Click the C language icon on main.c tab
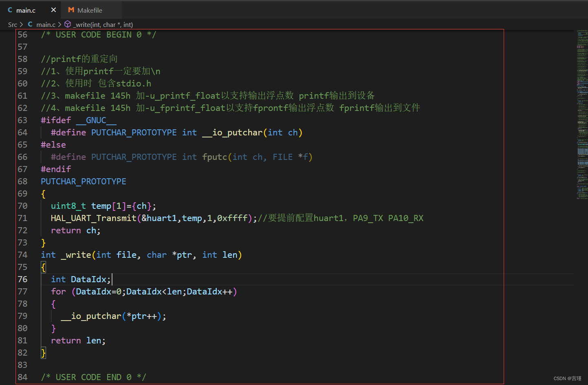Image resolution: width=588 pixels, height=385 pixels. pyautogui.click(x=11, y=10)
